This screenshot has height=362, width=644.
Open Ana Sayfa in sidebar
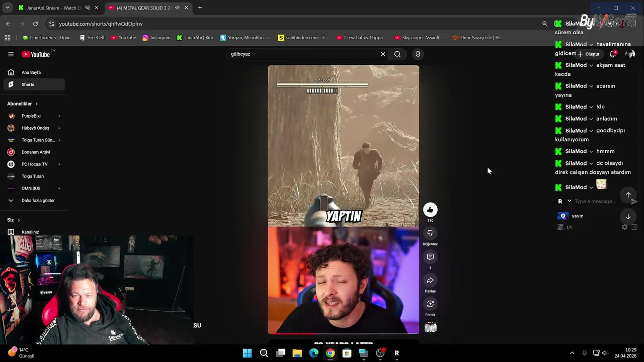(x=34, y=72)
